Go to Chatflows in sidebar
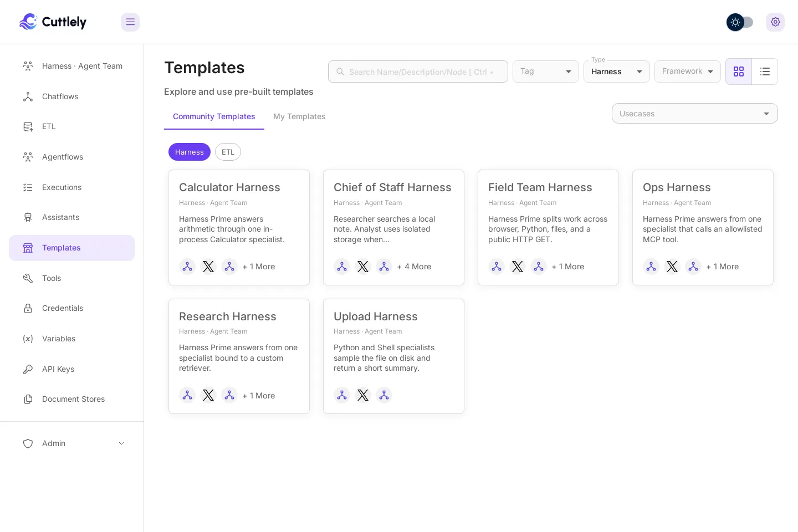 pyautogui.click(x=71, y=96)
